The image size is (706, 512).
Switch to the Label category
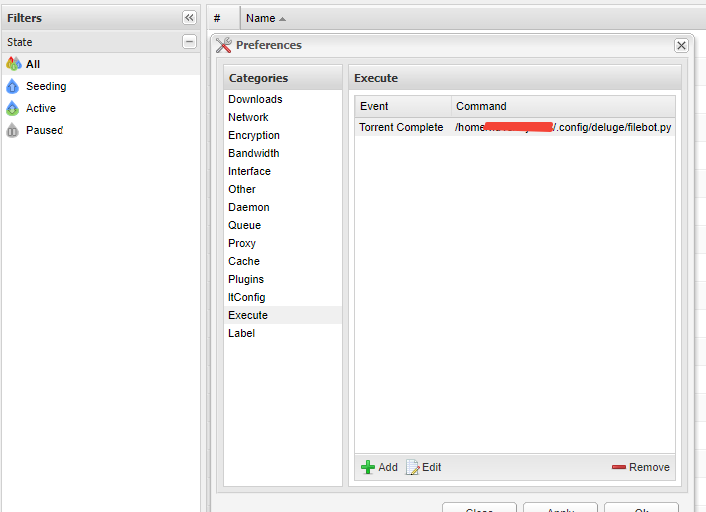241,333
